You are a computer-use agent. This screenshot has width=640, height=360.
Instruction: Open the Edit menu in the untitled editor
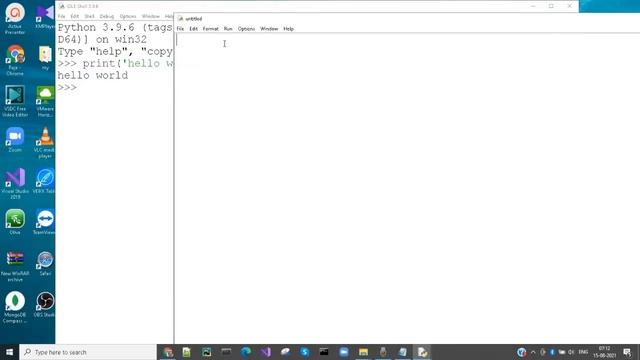pos(193,29)
